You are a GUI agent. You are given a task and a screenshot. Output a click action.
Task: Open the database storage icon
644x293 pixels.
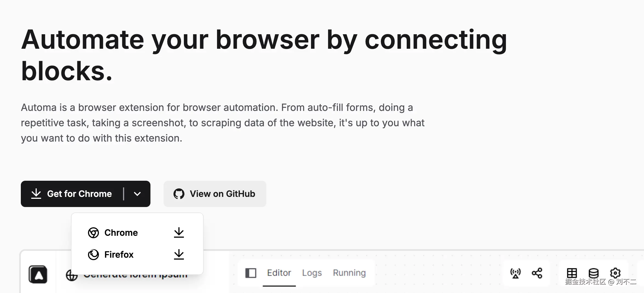coord(593,273)
